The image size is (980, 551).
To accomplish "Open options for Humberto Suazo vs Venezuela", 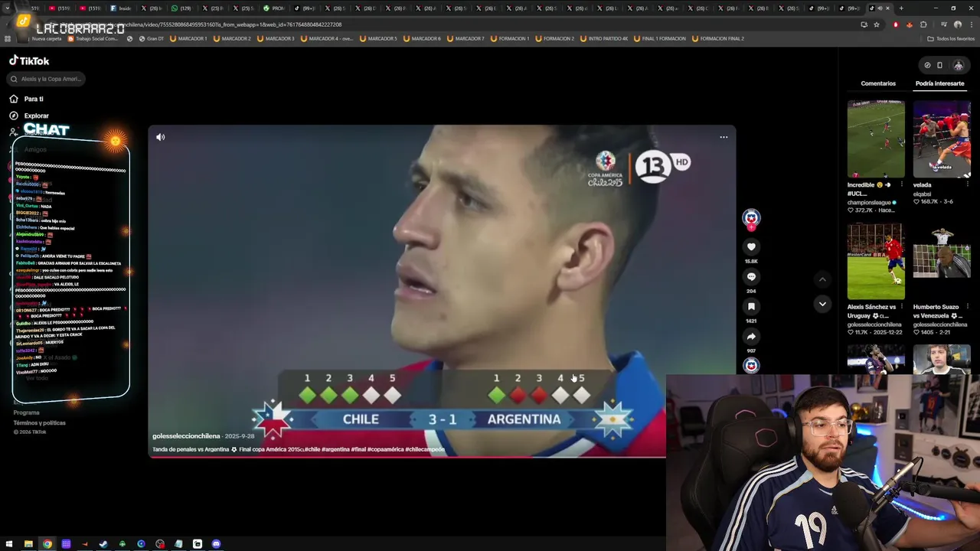I will [967, 307].
